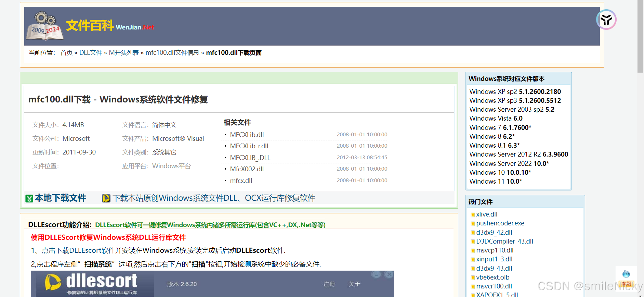Click the close icon in the dllescort screenshot
Screen dimensions: 644x297
pyautogui.click(x=389, y=274)
